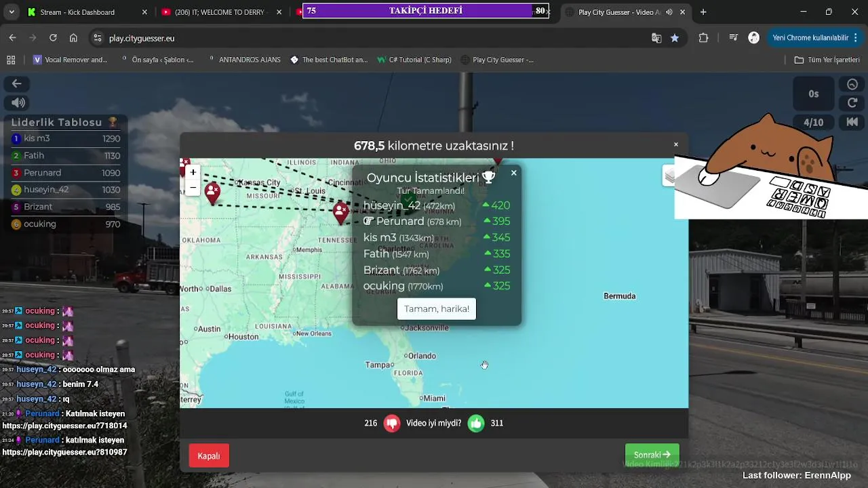Go back with the game's left arrow button

tap(17, 83)
